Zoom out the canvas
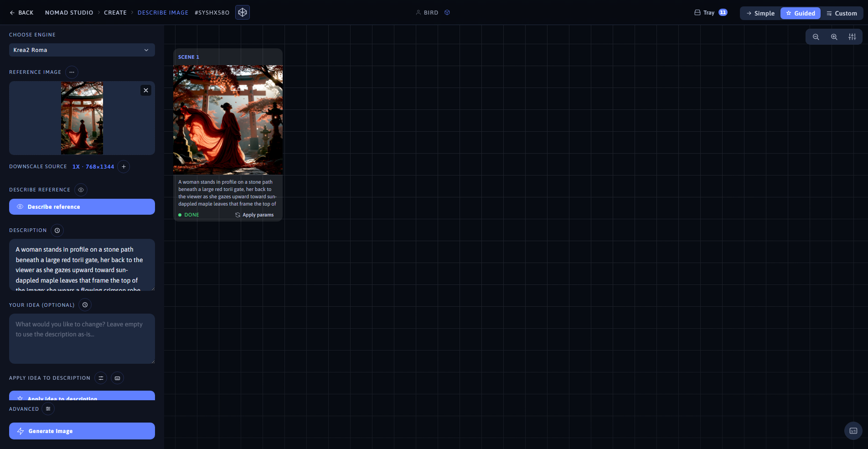868x449 pixels. coord(816,37)
